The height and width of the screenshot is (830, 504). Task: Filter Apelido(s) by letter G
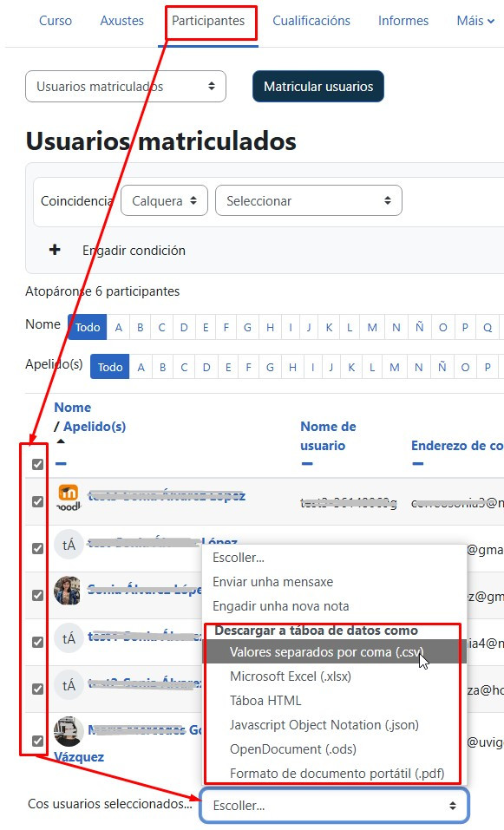270,367
